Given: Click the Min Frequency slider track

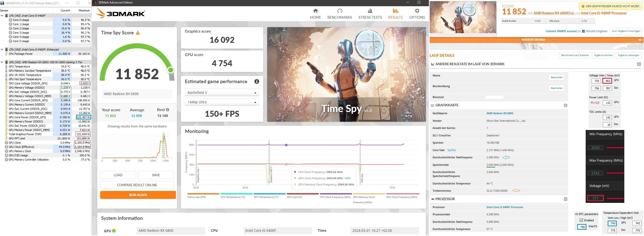Looking at the screenshot, I should coord(615,148).
